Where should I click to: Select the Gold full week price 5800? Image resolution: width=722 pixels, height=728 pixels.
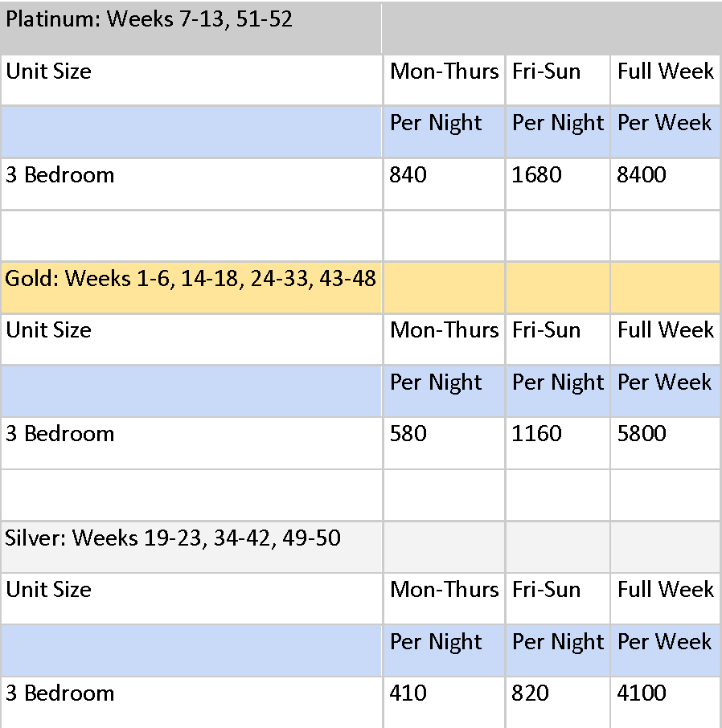coord(642,434)
